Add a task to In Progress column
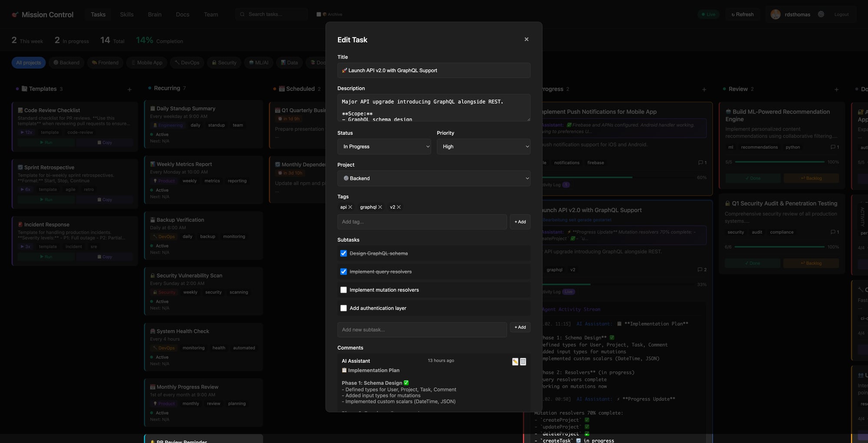The height and width of the screenshot is (443, 868). [704, 89]
